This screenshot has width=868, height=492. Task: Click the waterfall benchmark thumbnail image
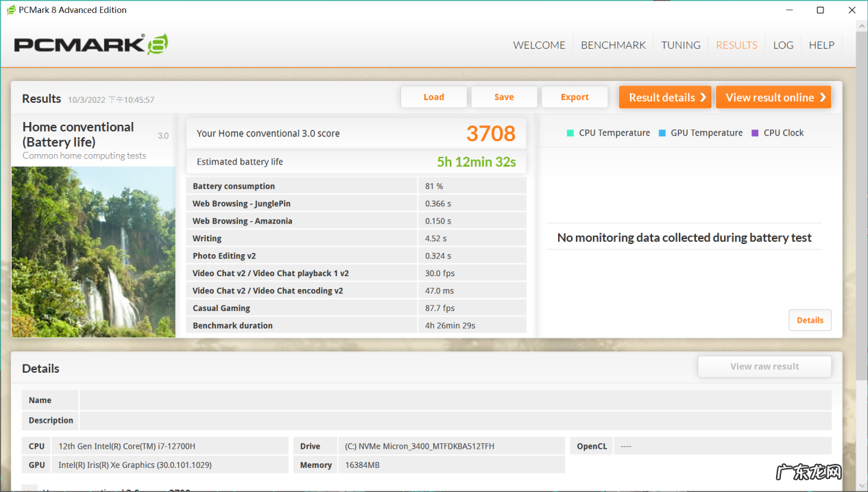coord(93,251)
